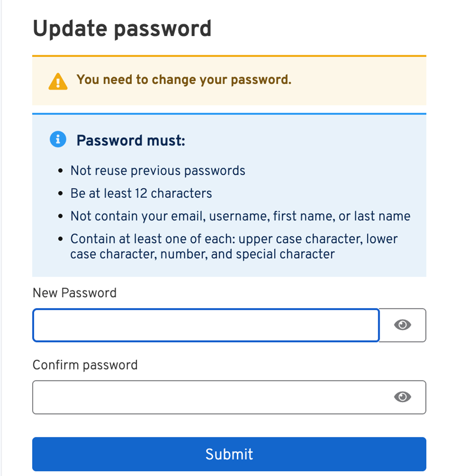
Task: Click the Update password heading
Action: pos(122,28)
